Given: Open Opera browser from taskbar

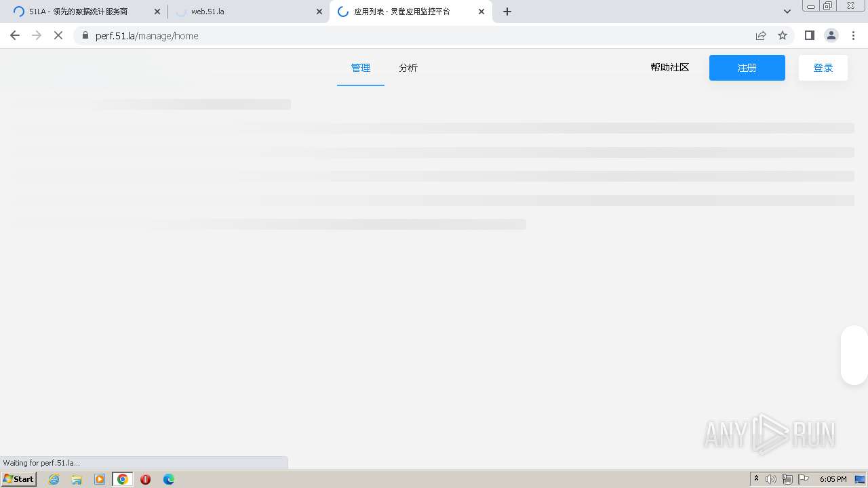Looking at the screenshot, I should click(x=145, y=479).
